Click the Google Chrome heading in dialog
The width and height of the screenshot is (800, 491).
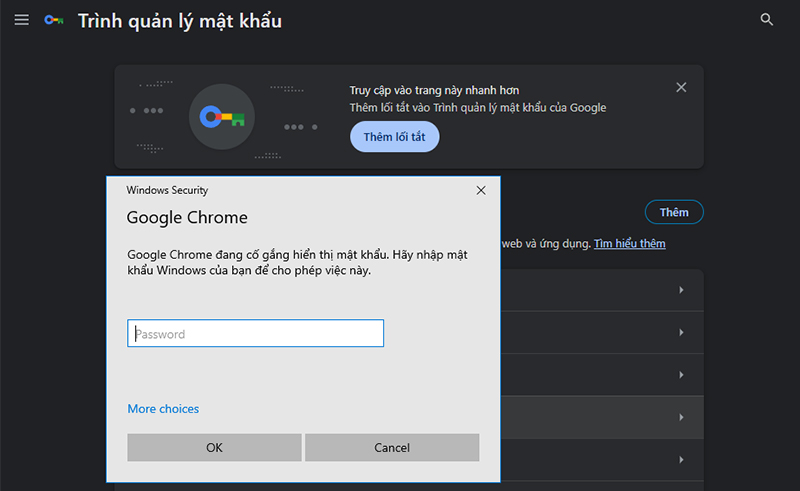click(187, 217)
